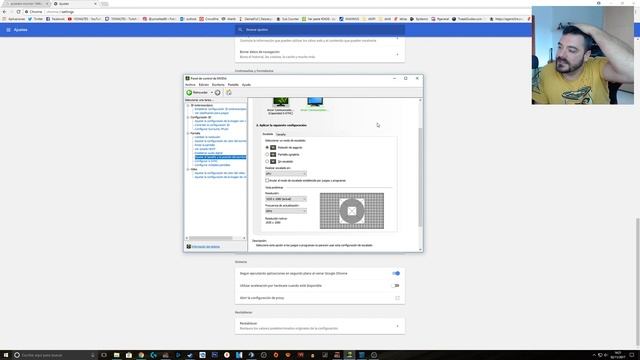Select Configurar G-SYNC in the tree
Viewport: 640px width, 360px height.
point(206,161)
